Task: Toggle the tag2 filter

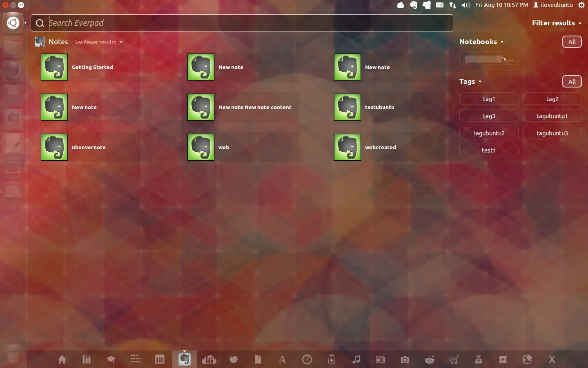Action: [552, 99]
